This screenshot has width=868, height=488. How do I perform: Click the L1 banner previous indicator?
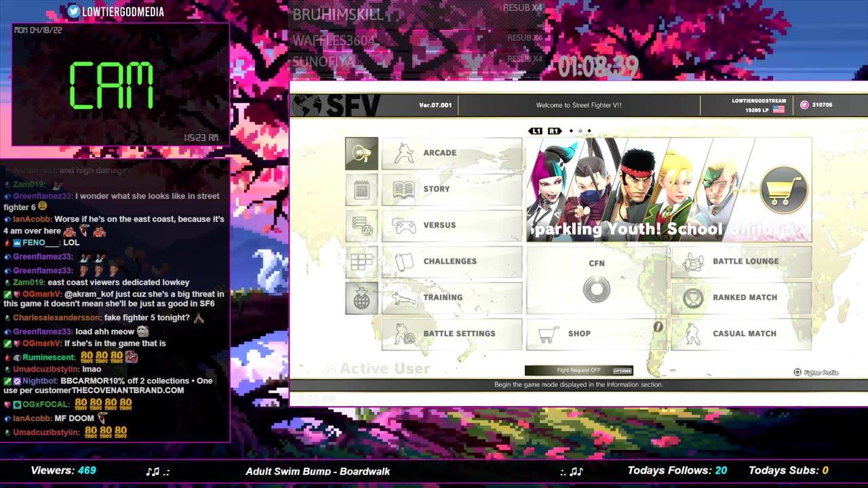536,131
